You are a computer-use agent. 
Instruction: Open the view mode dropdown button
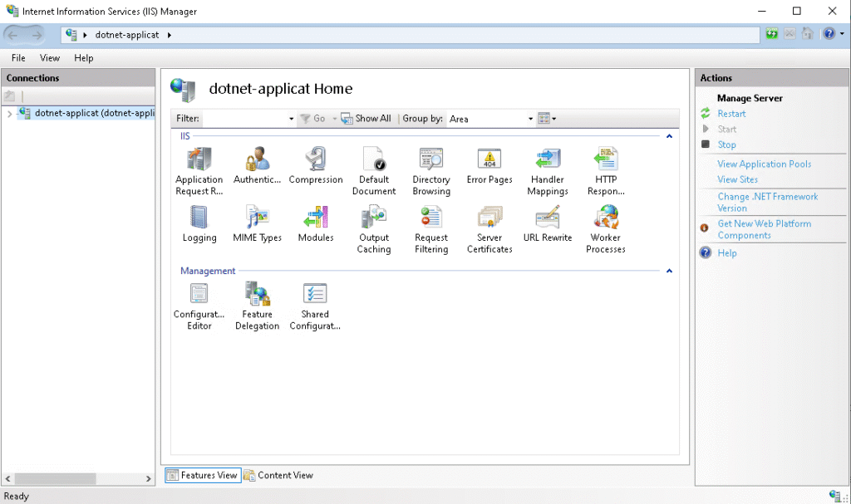[x=548, y=119]
